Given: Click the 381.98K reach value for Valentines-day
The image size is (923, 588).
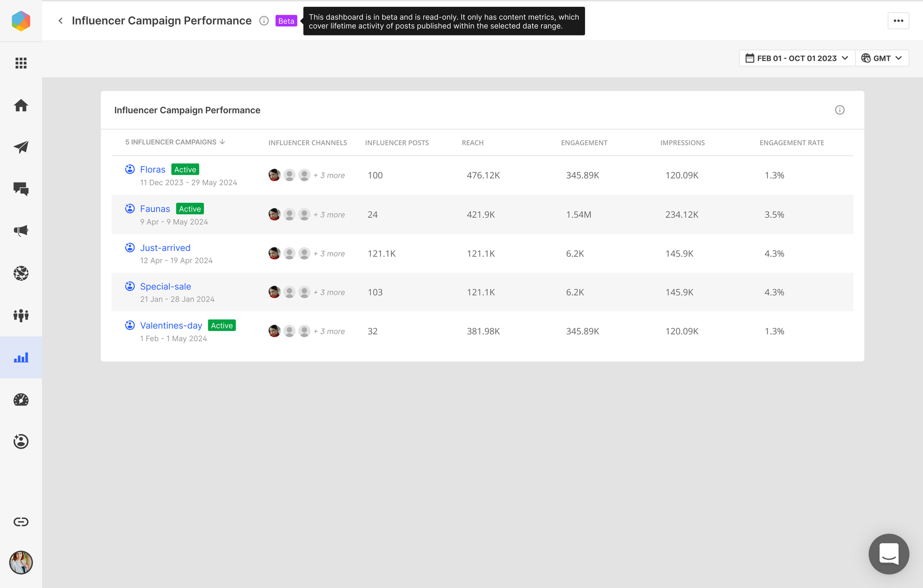Looking at the screenshot, I should [x=483, y=331].
